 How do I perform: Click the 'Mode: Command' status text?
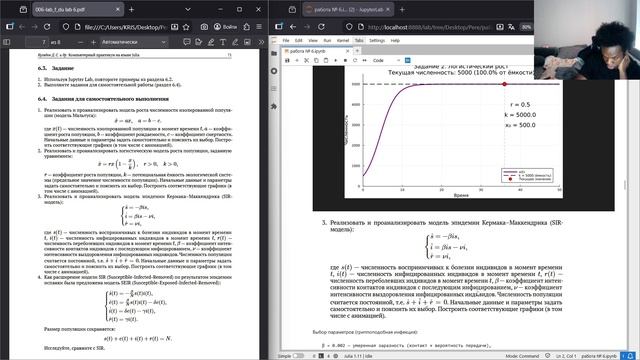522,356
